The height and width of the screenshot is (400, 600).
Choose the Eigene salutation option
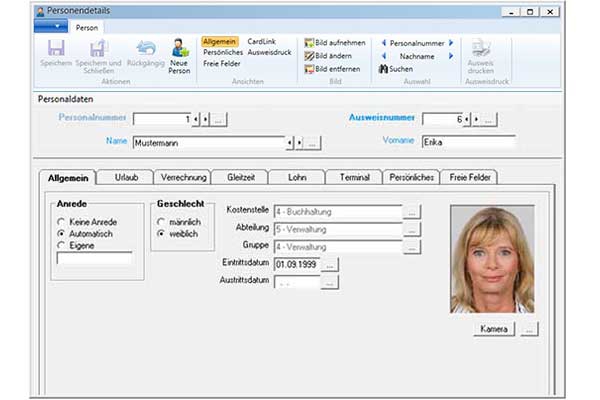click(63, 244)
